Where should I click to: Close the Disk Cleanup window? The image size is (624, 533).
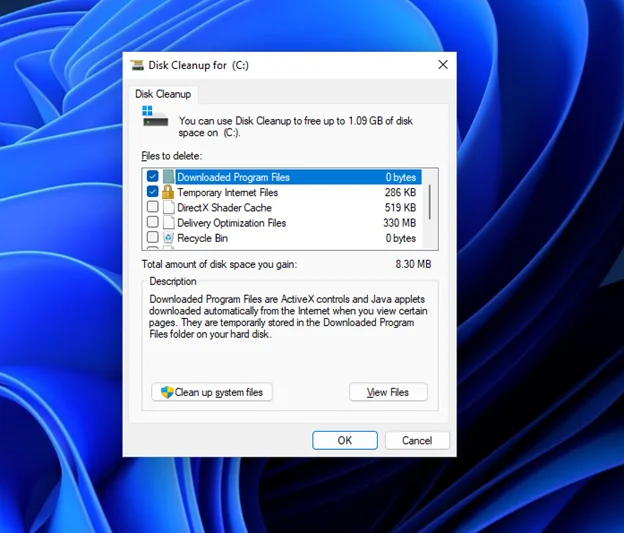pos(443,65)
